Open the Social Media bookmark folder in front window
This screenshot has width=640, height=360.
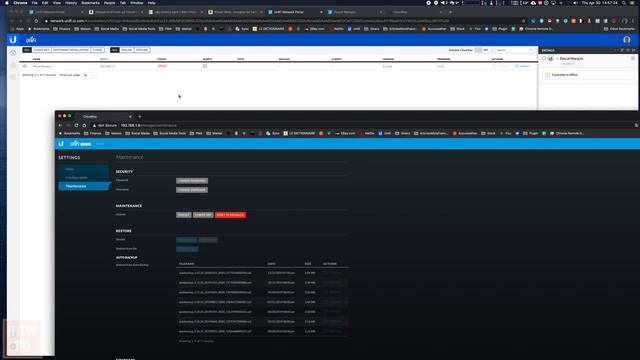[138, 133]
